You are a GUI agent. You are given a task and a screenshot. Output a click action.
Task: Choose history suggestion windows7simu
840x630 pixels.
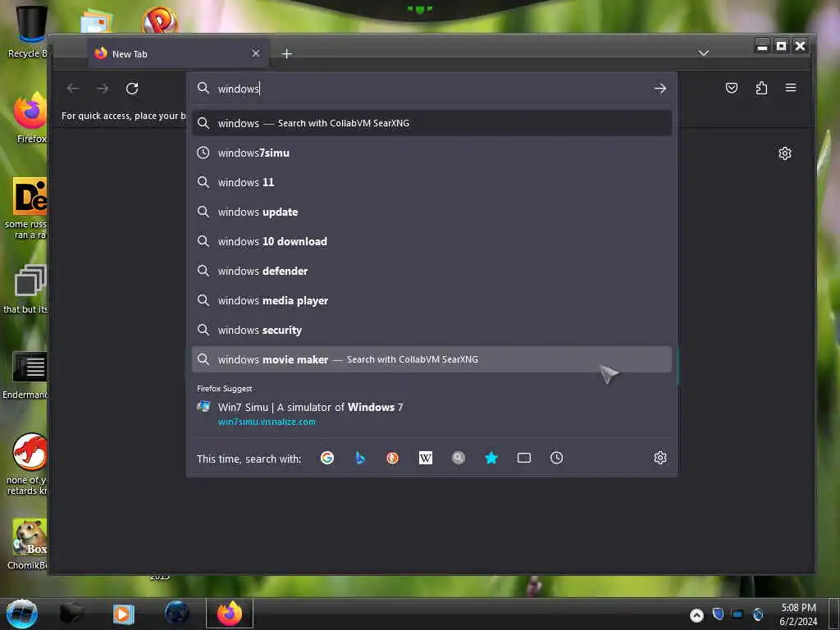tap(431, 153)
